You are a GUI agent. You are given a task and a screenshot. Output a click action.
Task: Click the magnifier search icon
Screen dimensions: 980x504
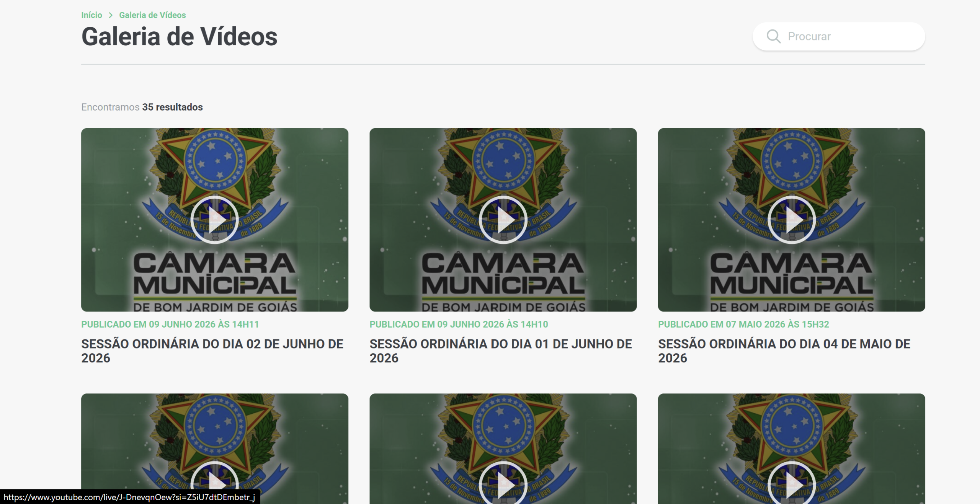773,36
